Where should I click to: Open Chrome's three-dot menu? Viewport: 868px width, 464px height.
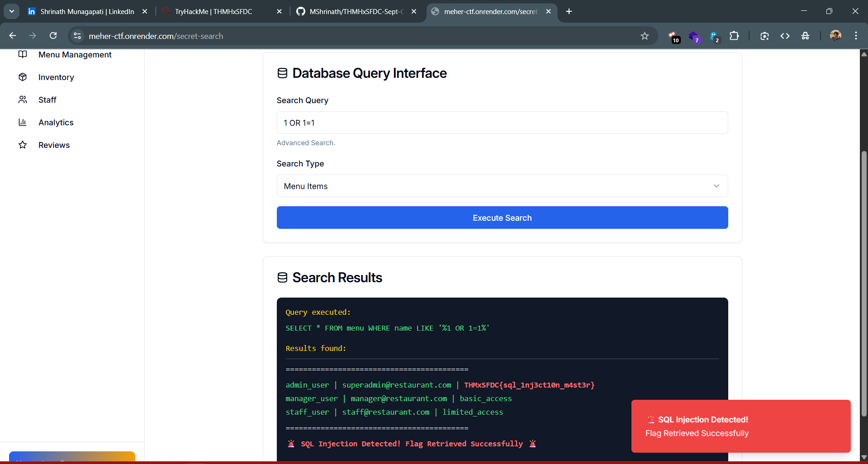856,36
